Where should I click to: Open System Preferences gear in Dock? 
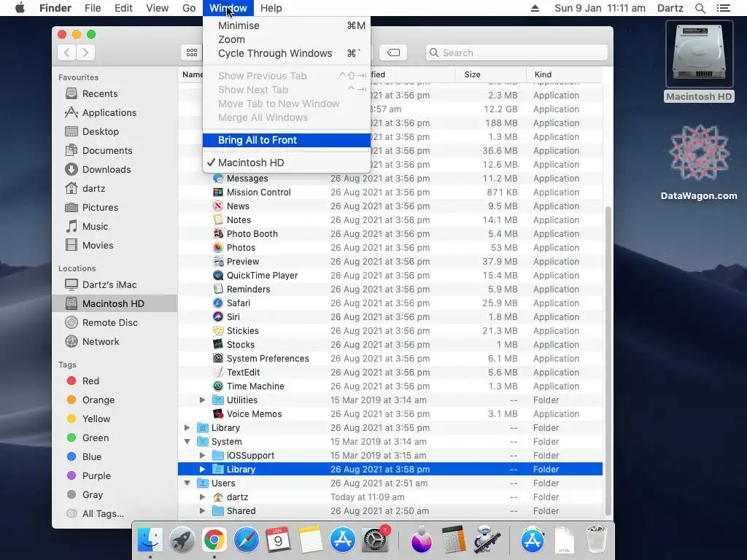point(376,540)
